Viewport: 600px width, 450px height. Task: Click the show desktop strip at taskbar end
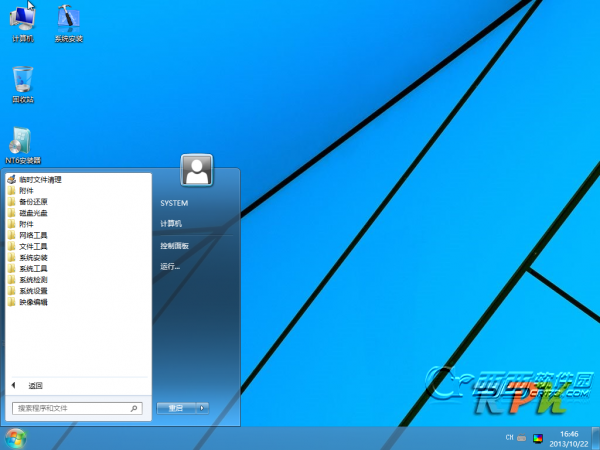tap(596, 439)
